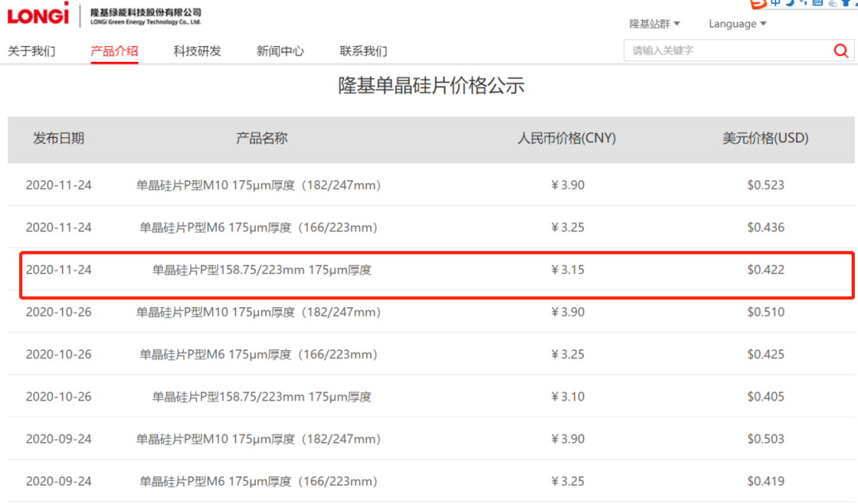Click the 美元价格(USD) column header
Screen dimensions: 858x504
[x=766, y=138]
